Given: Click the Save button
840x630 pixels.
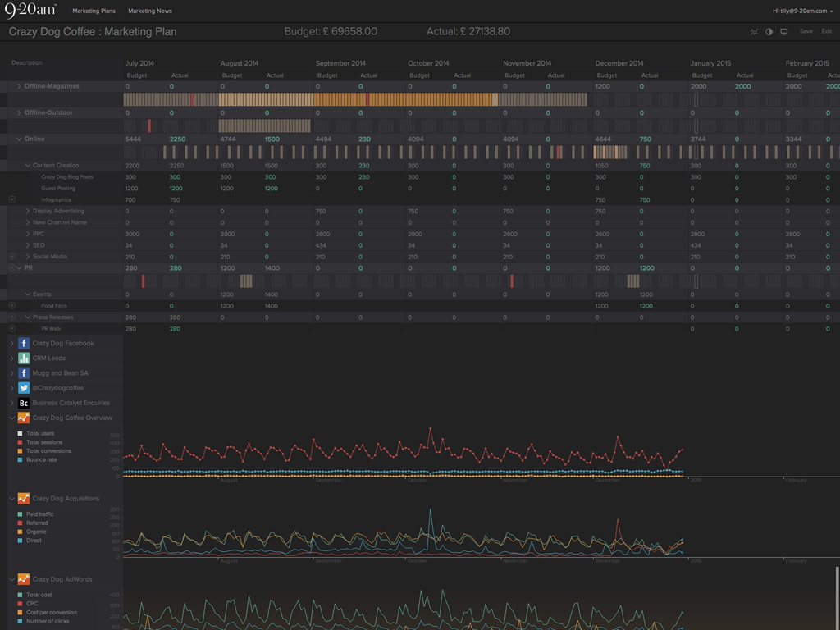Looking at the screenshot, I should [x=806, y=32].
